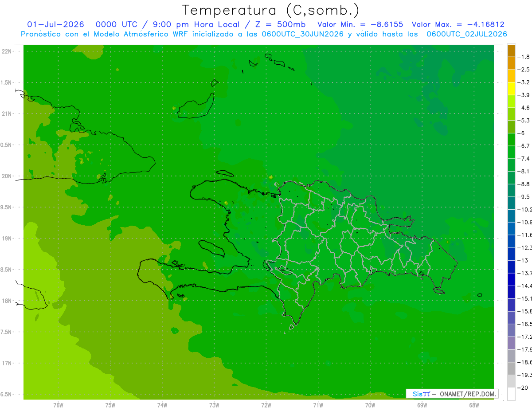Screen dimensions: 532x411
Task: Select the '01-Jul-2026' date in header
Action: click(x=55, y=25)
